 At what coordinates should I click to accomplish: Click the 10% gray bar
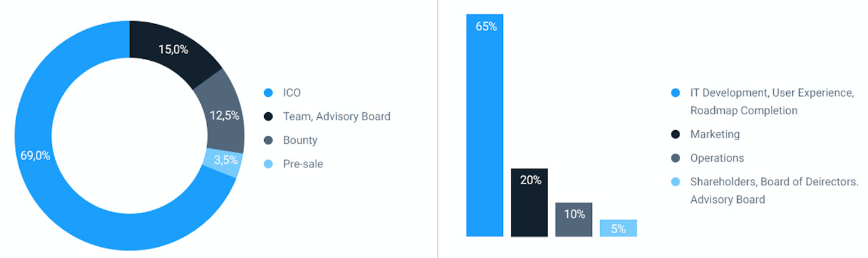(x=574, y=220)
